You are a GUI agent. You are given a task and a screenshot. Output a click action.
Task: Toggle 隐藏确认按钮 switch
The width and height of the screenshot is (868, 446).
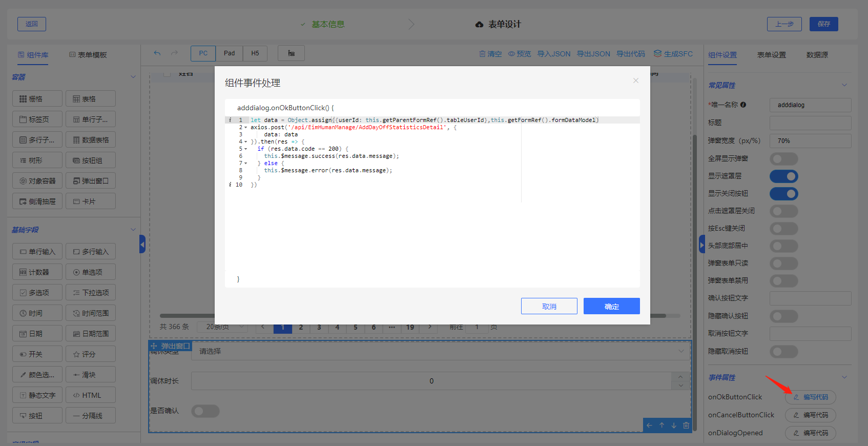click(x=783, y=316)
